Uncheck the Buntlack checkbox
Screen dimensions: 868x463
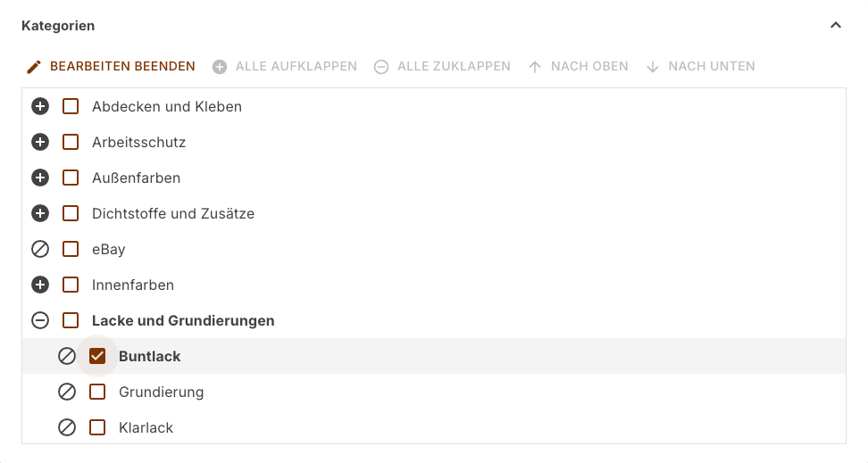(97, 356)
